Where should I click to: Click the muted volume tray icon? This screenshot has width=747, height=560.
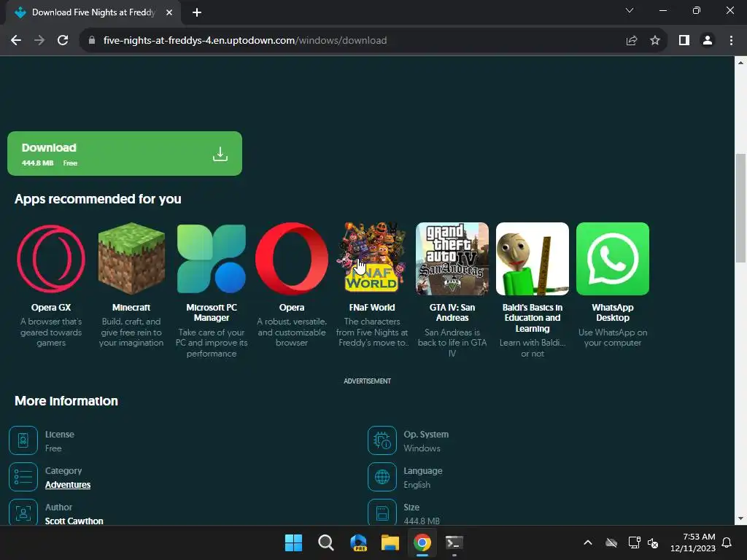(653, 542)
